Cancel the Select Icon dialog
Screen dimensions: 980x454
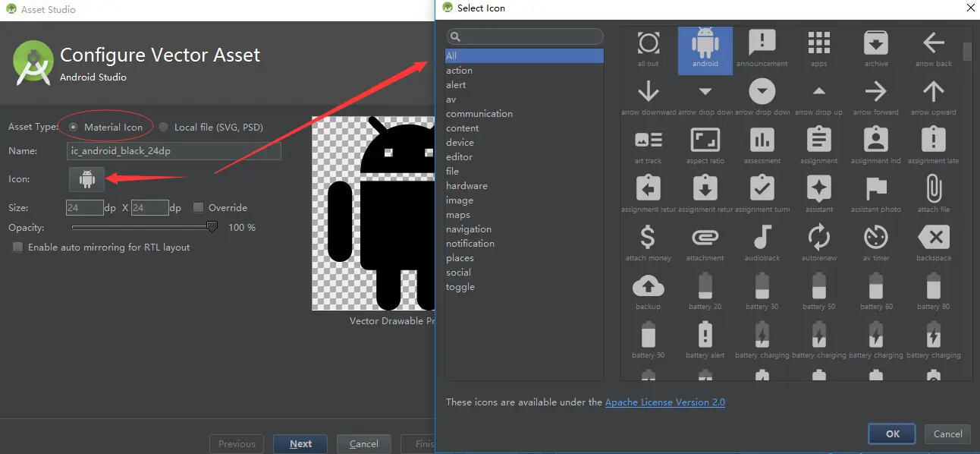(x=948, y=434)
